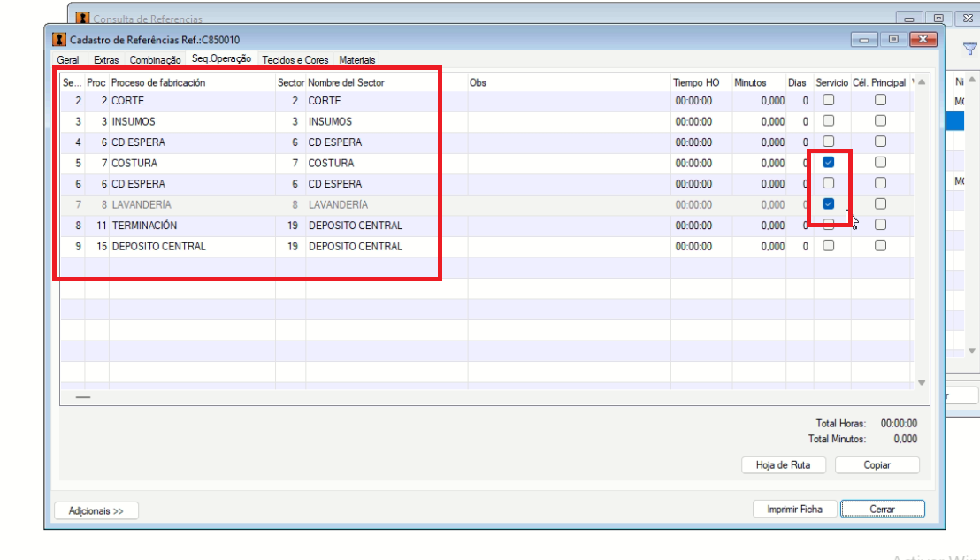The width and height of the screenshot is (980, 560).
Task: Minimize the Cadastro de Referências window
Action: tap(864, 40)
